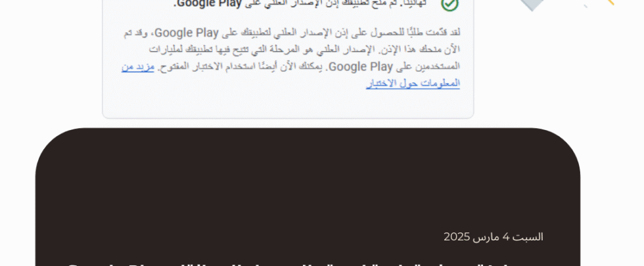
Task: Click the year '2025' in the date
Action: click(x=456, y=237)
